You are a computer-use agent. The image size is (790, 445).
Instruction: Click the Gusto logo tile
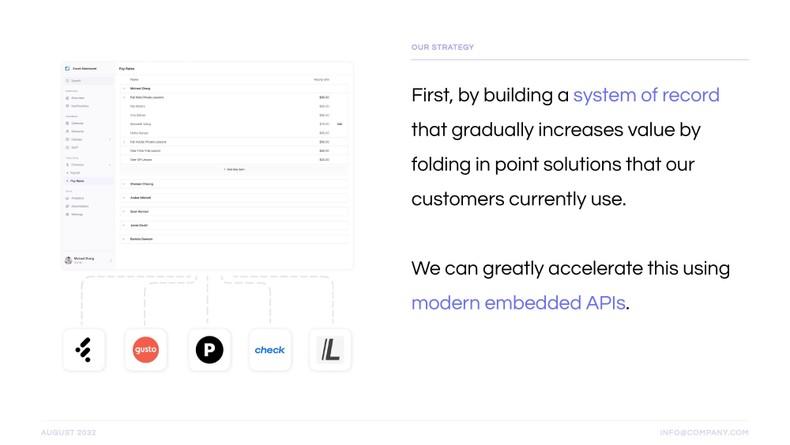click(146, 350)
